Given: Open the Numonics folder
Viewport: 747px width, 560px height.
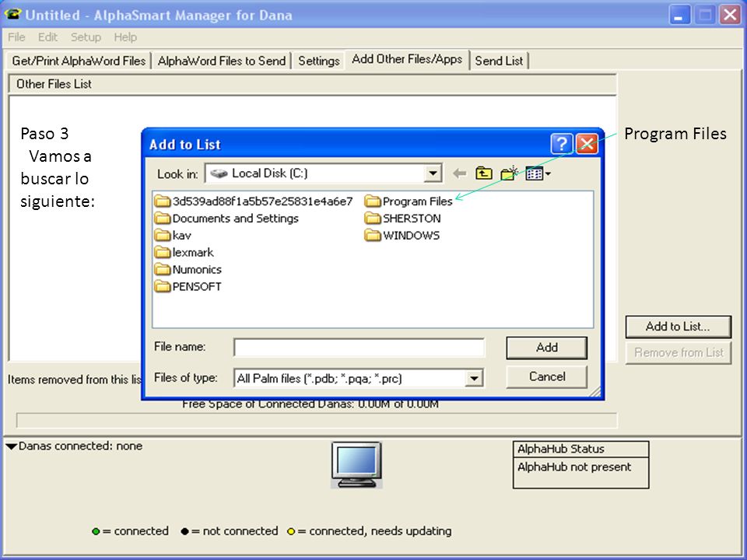Looking at the screenshot, I should click(188, 270).
